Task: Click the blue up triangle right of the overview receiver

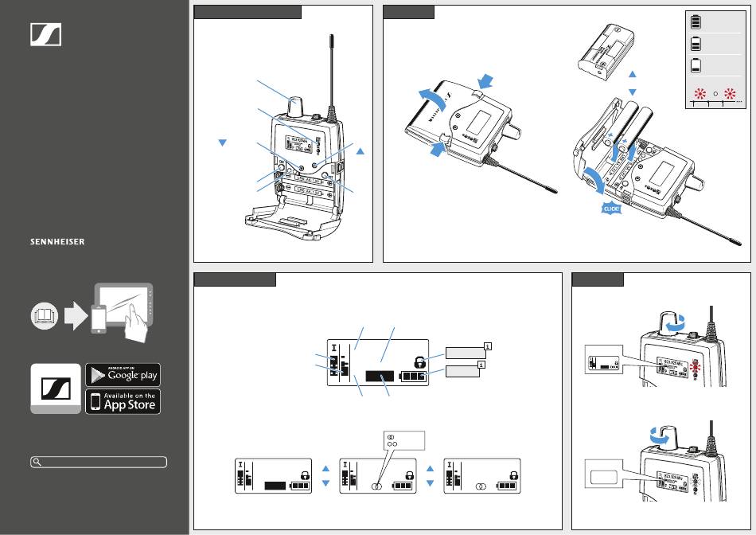Action: [x=360, y=151]
